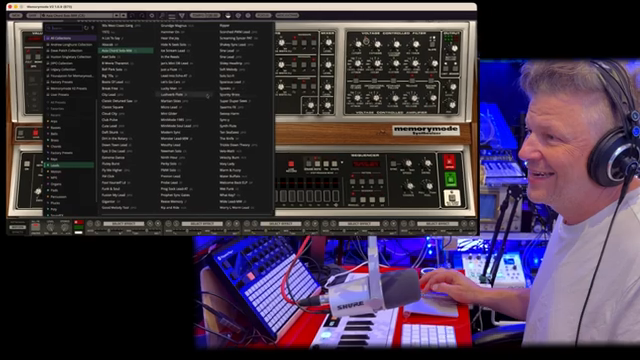
Task: Click the refresh icon beside browser search
Action: [86, 28]
